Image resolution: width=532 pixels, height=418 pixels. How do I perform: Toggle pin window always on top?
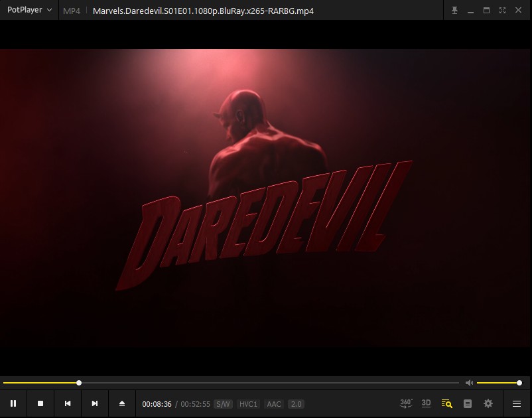454,10
